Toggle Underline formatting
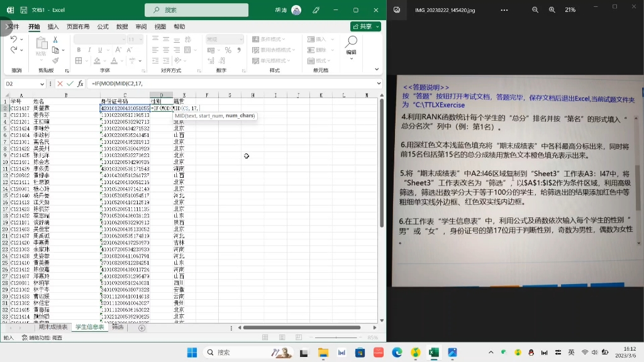The image size is (644, 362). click(x=99, y=49)
